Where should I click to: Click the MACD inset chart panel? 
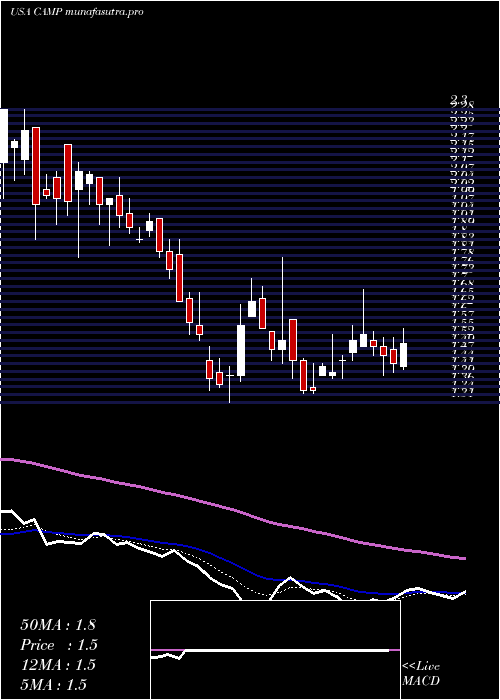pyautogui.click(x=275, y=650)
